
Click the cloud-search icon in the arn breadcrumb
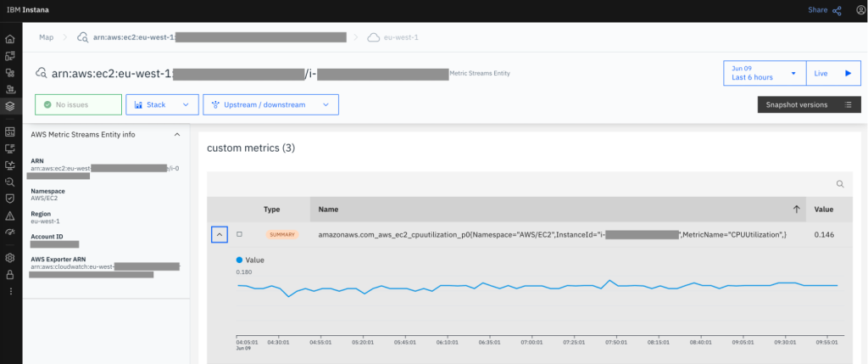[x=82, y=37]
